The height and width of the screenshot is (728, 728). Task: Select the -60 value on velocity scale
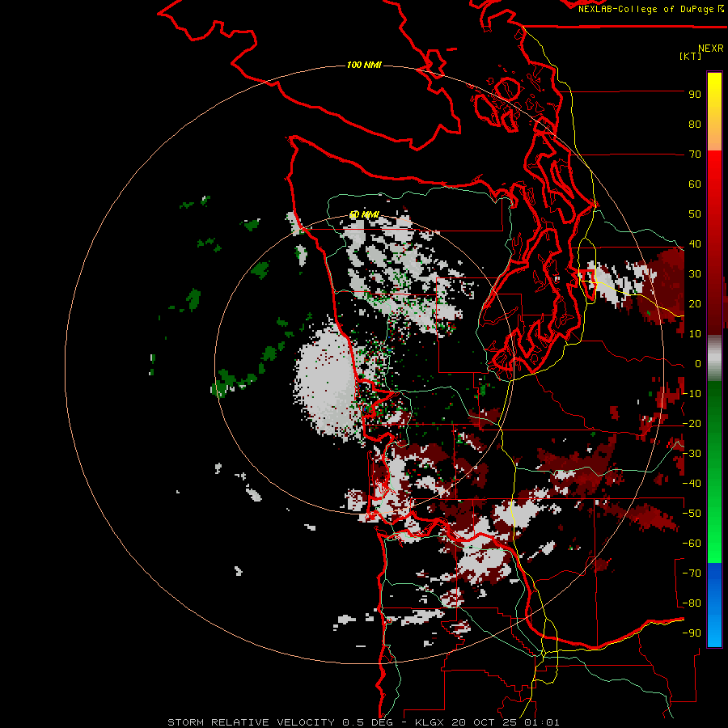692,544
